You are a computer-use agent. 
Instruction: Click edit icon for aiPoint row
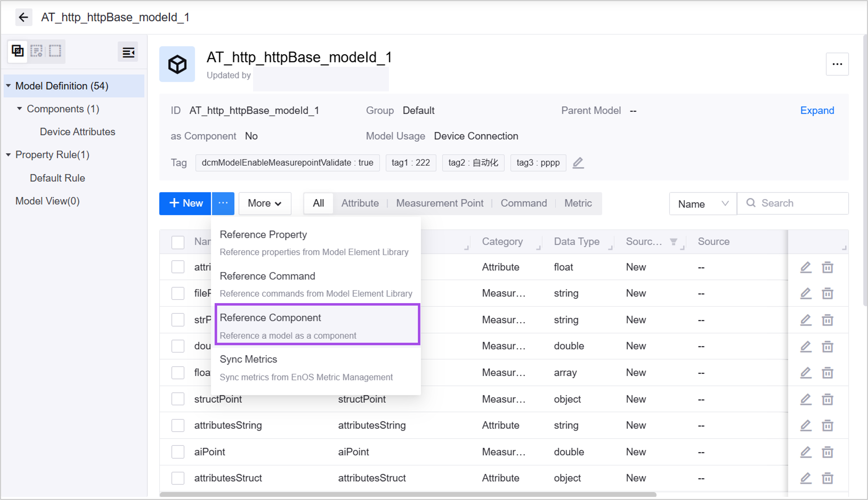[x=806, y=452]
